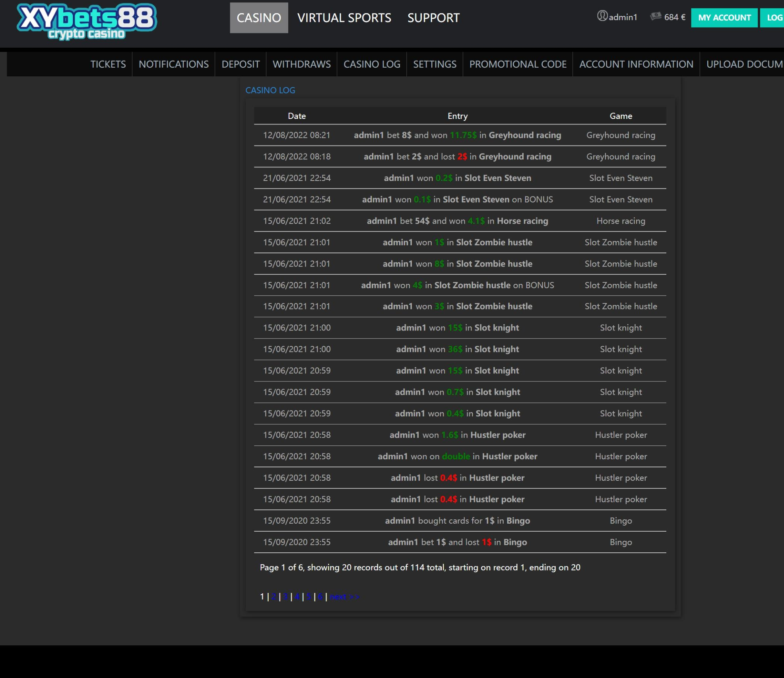Viewport: 784px width, 678px height.
Task: Open the PROMOTIONAL CODE tab
Action: point(518,64)
